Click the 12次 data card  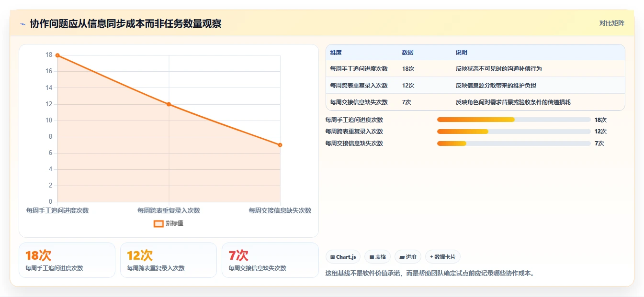point(169,260)
